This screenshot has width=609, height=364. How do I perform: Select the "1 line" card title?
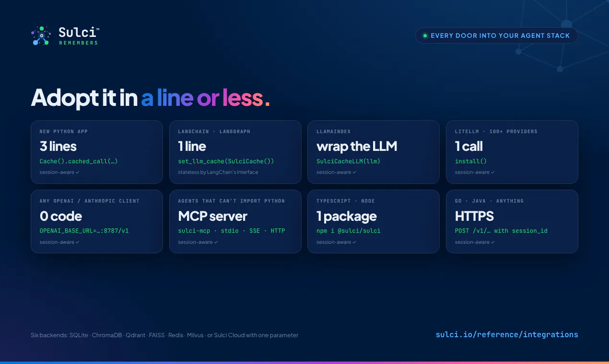pos(192,146)
